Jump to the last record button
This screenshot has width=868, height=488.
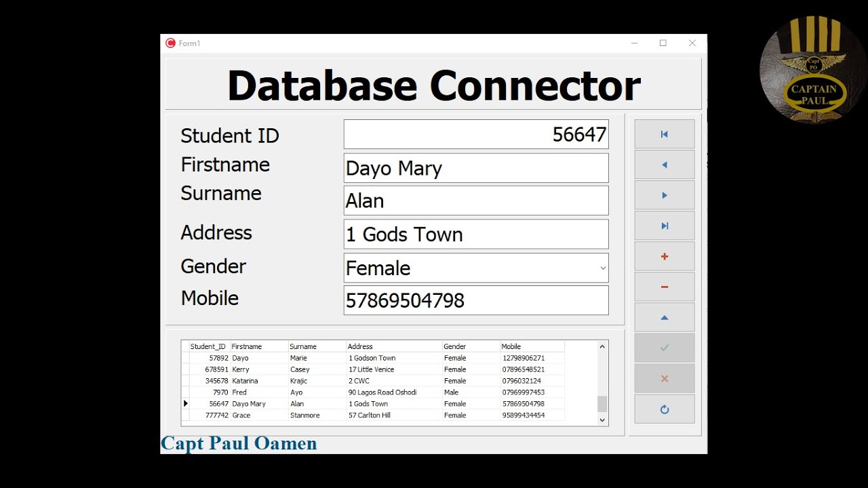click(x=665, y=226)
